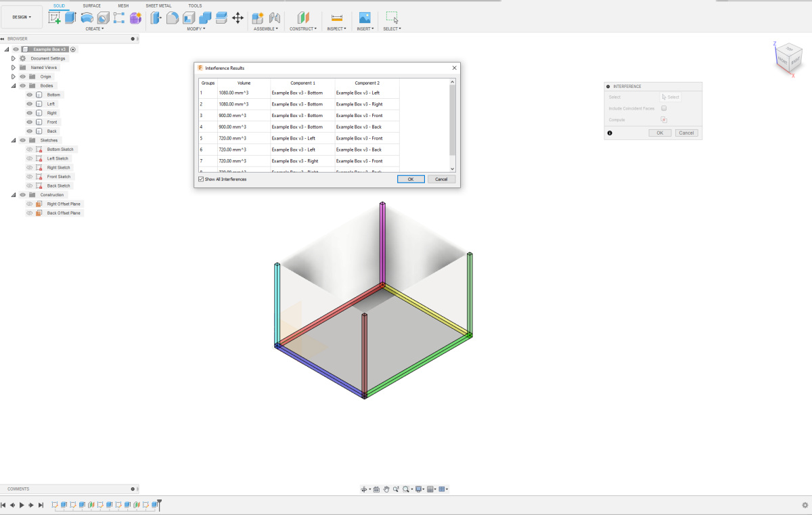
Task: Select the Press Pull tool
Action: point(156,18)
